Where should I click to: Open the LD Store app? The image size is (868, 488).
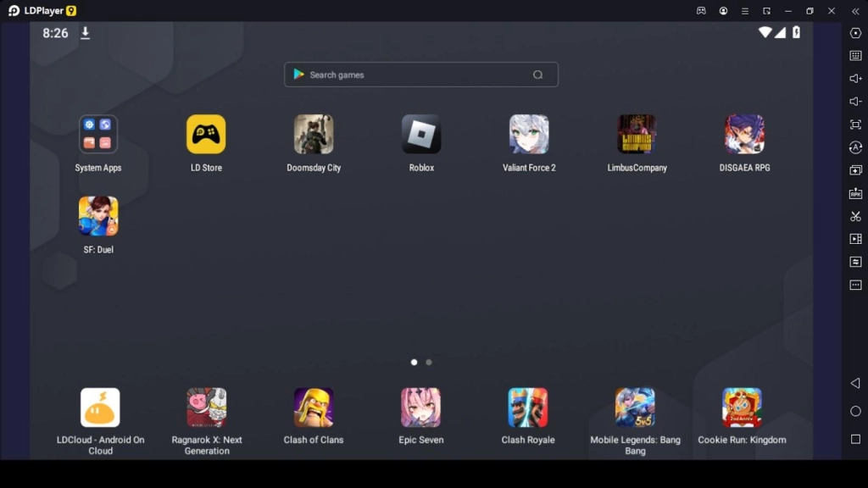pos(206,135)
